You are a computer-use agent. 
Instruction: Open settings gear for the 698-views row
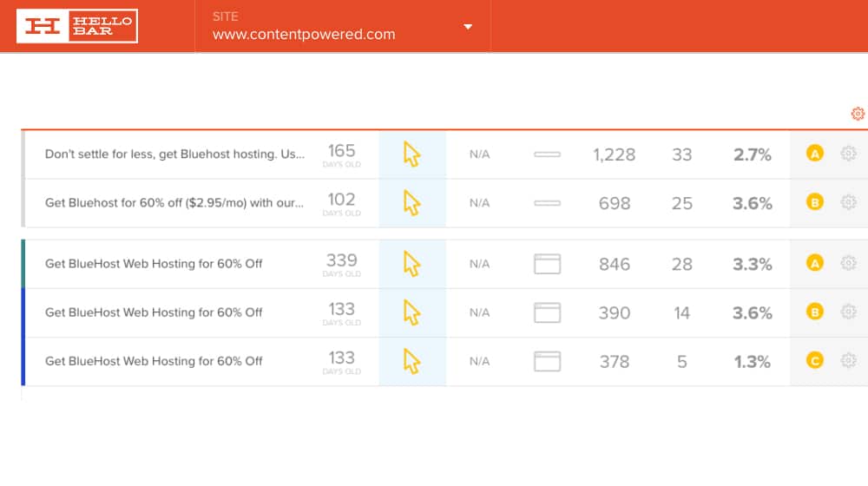point(849,202)
